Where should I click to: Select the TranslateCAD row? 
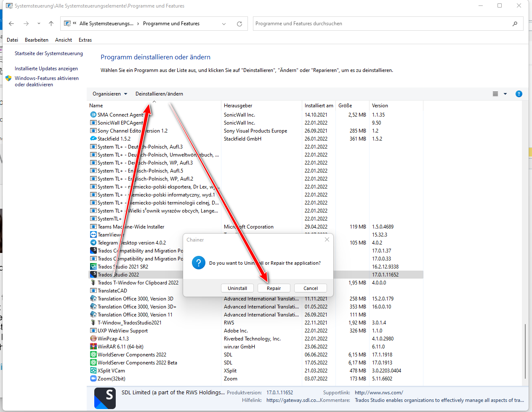(x=256, y=290)
